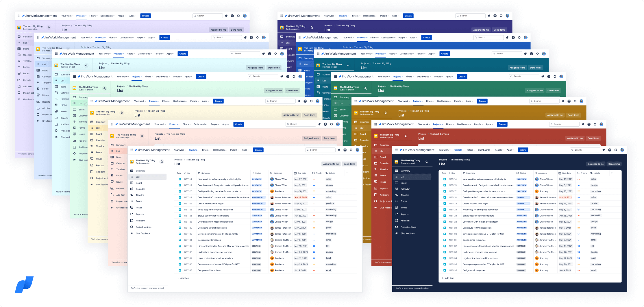Focus Search field in dark purple window

[x=470, y=16]
